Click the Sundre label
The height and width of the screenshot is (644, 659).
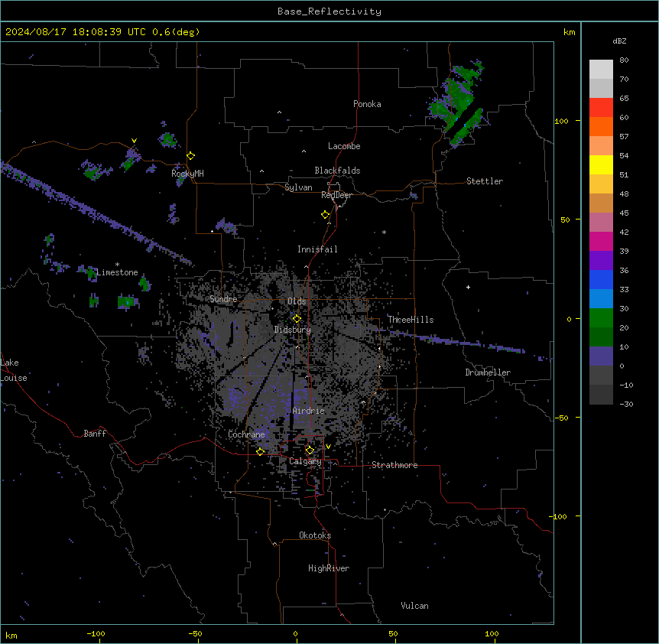[x=223, y=299]
